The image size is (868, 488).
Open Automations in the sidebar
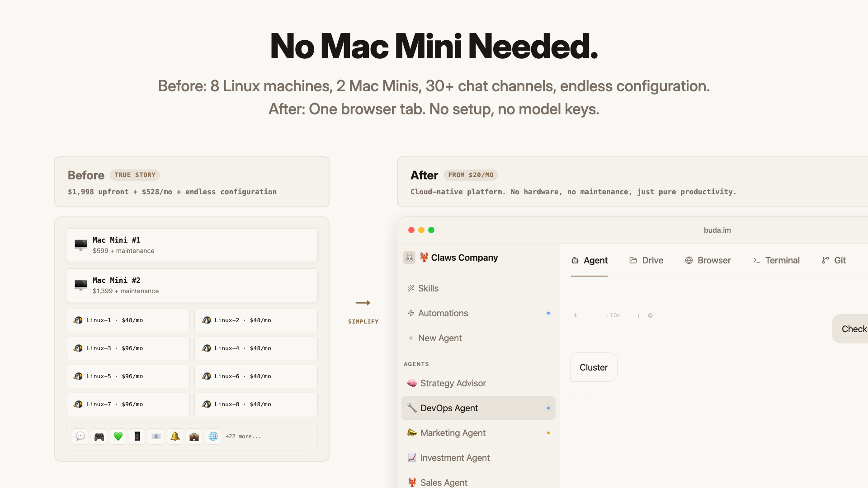coord(443,313)
